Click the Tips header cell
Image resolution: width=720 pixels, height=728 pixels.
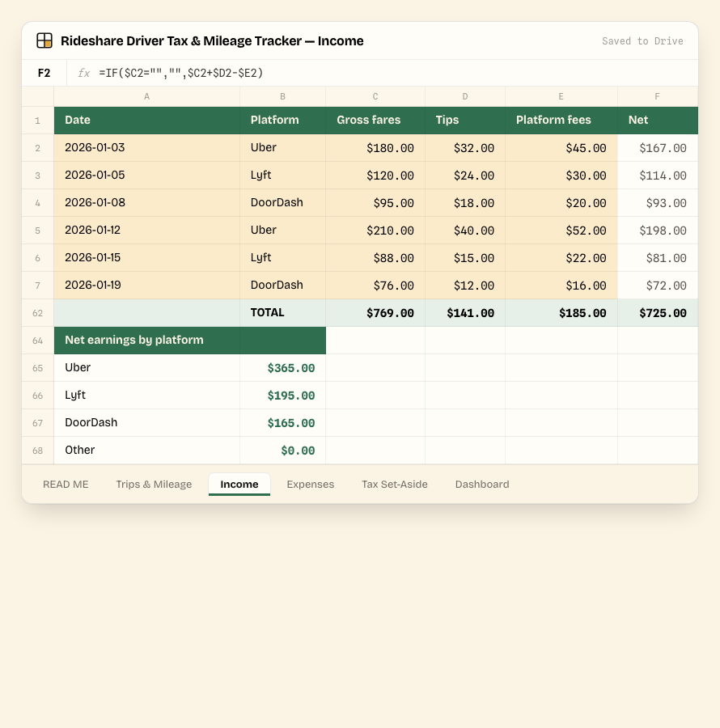[x=465, y=121]
